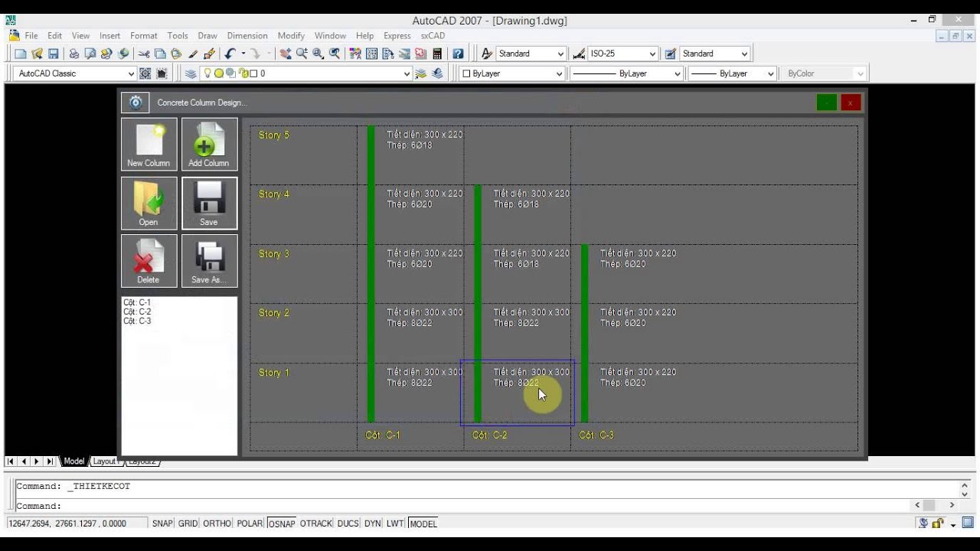Save drawing using toolbar floppy disk icon
The height and width of the screenshot is (551, 980).
(53, 54)
